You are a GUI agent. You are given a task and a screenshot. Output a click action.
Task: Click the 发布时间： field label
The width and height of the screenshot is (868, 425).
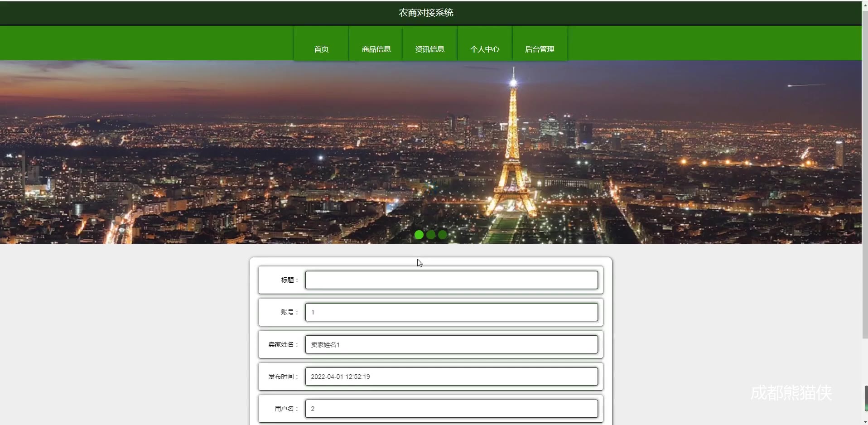pyautogui.click(x=284, y=377)
